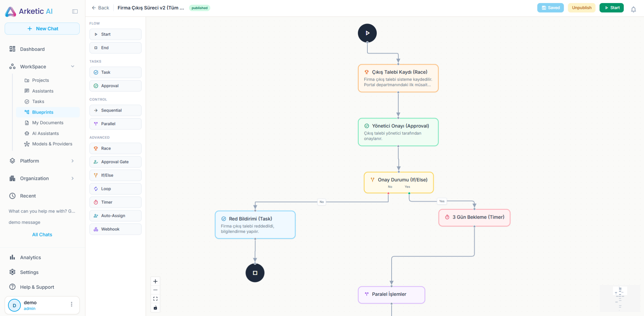Select the 3 Gün Bekleme (Timer) node
The width and height of the screenshot is (644, 316).
pos(474,218)
